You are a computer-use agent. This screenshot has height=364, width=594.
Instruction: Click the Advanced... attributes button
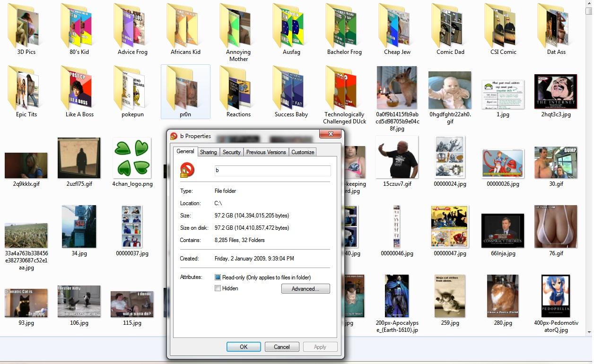click(305, 289)
